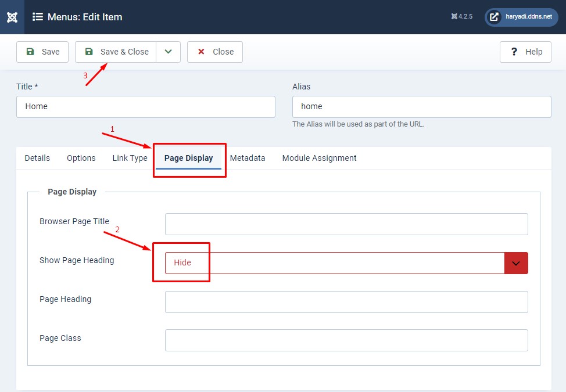Click the Joomla logo icon
The height and width of the screenshot is (392, 566).
(12, 17)
